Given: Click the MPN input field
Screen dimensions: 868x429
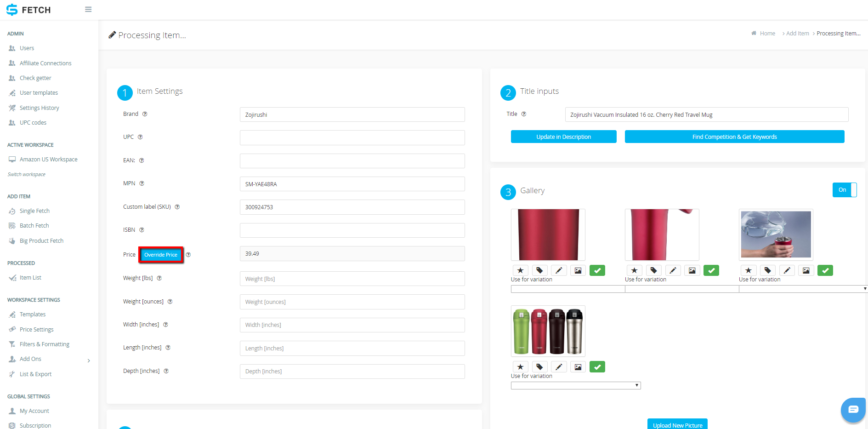Looking at the screenshot, I should 352,184.
